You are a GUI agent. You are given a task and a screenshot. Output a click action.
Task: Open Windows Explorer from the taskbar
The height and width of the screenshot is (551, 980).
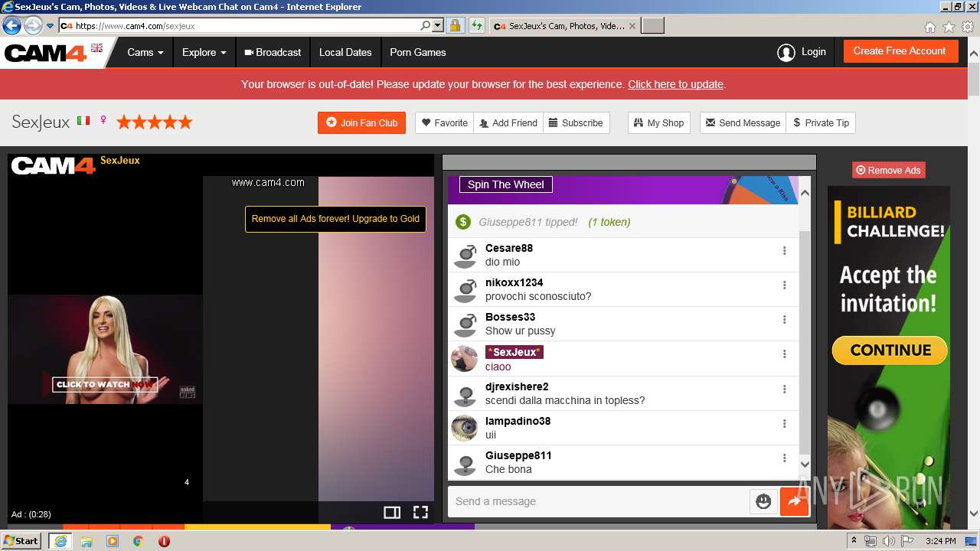pyautogui.click(x=87, y=541)
